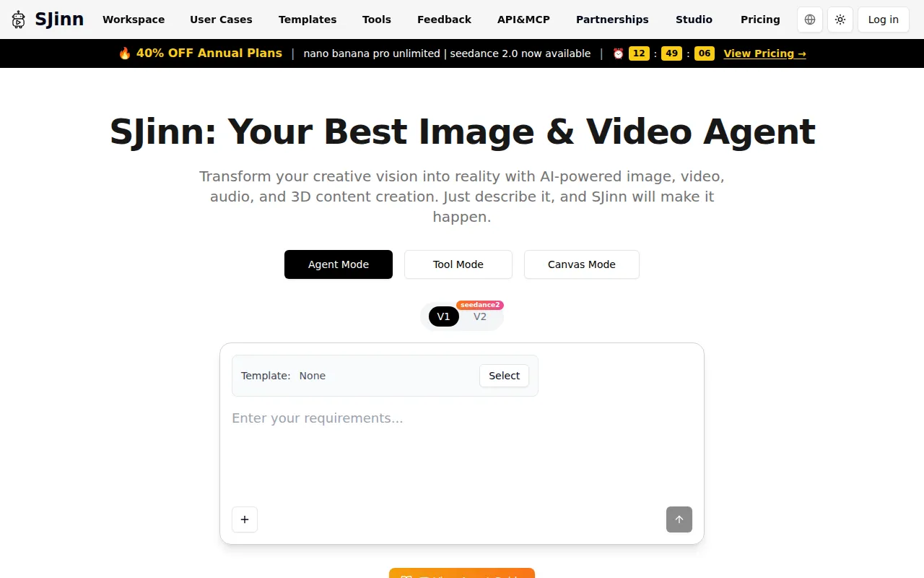Click the countdown timer seconds box
924x578 pixels.
(705, 53)
